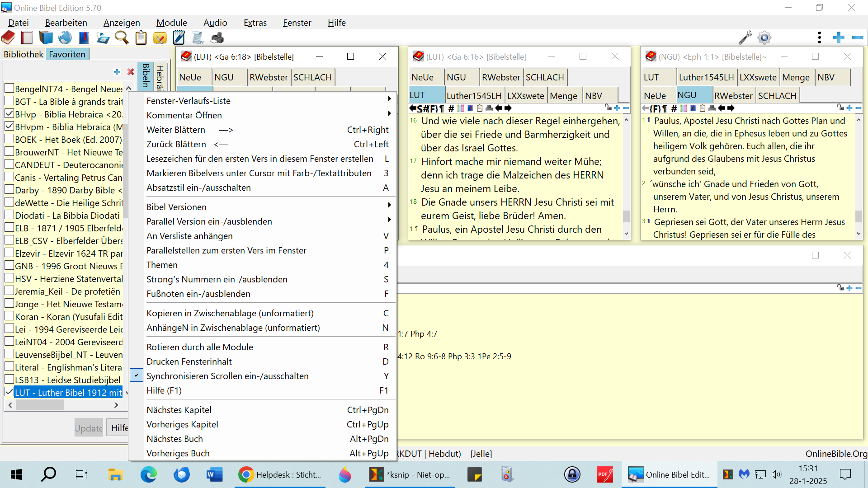Uncheck the BHvp Biblia Hebraica checkbox
The height and width of the screenshot is (488, 868).
[9, 114]
